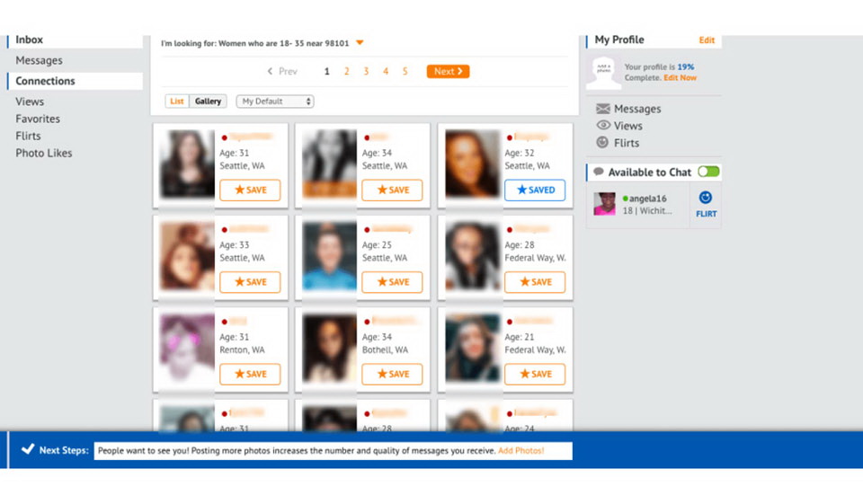Viewport: 863px width, 504px height.
Task: Click the eye icon beside Views
Action: tap(603, 126)
